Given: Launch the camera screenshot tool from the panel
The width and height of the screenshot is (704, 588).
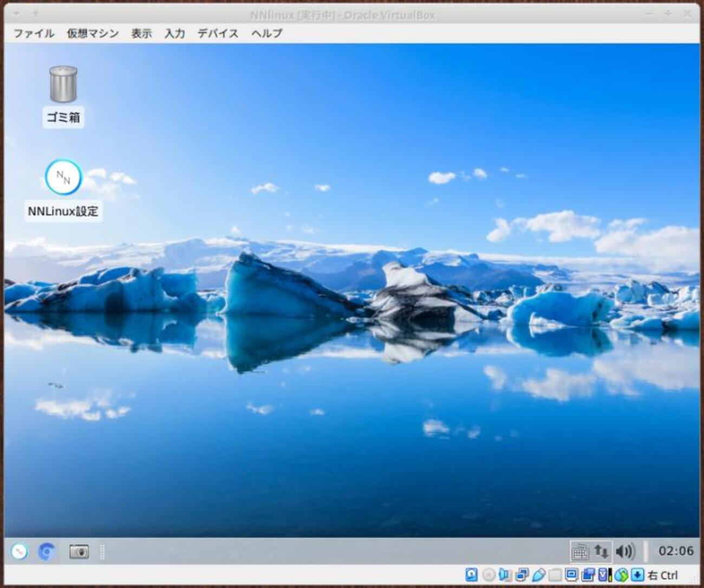Looking at the screenshot, I should [x=79, y=552].
